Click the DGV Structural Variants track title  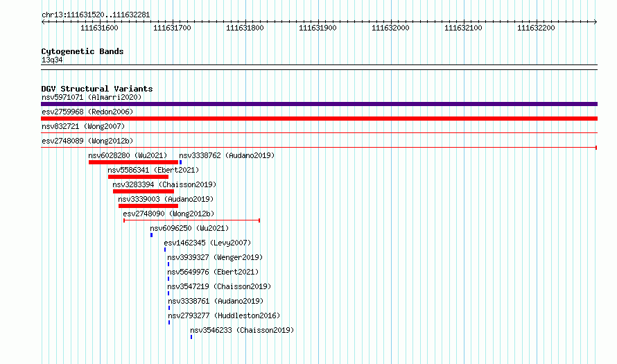pyautogui.click(x=97, y=89)
